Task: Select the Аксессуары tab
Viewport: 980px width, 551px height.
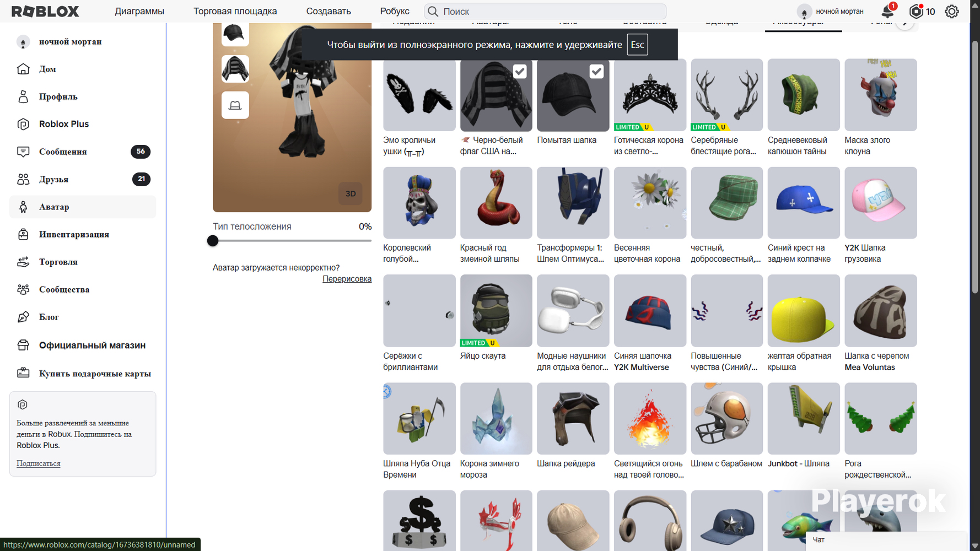Action: click(804, 25)
